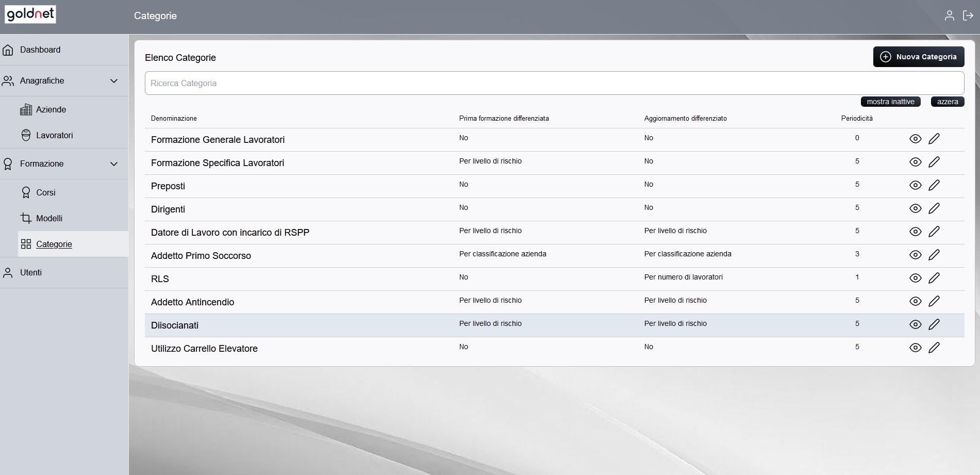Click the Addetto Antincendio row name
Viewport: 980px width, 475px height.
point(192,302)
